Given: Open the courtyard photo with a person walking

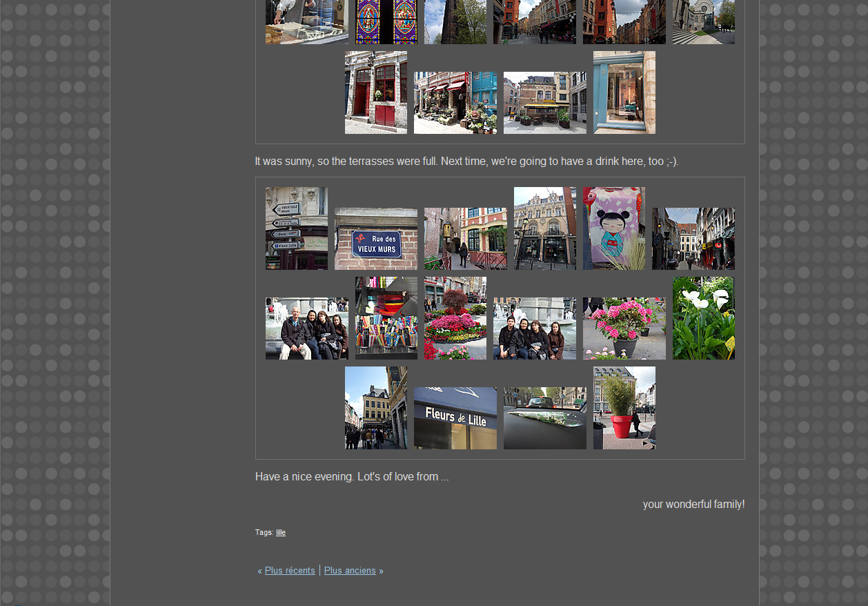Looking at the screenshot, I should (x=465, y=239).
